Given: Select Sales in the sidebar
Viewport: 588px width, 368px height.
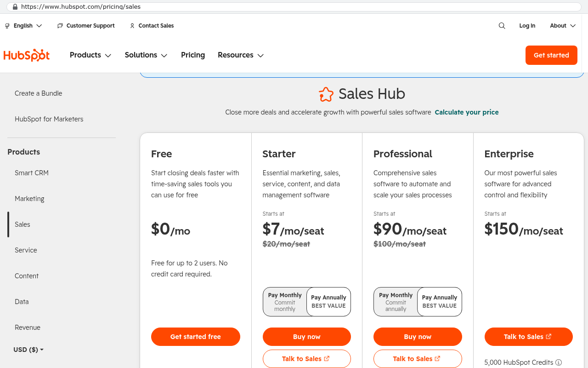Looking at the screenshot, I should [x=23, y=224].
